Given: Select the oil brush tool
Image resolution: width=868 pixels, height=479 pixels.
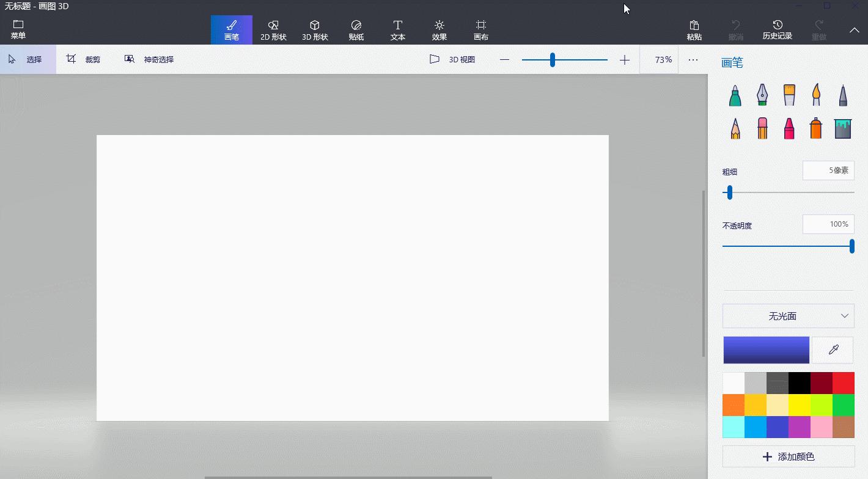Looking at the screenshot, I should (789, 95).
